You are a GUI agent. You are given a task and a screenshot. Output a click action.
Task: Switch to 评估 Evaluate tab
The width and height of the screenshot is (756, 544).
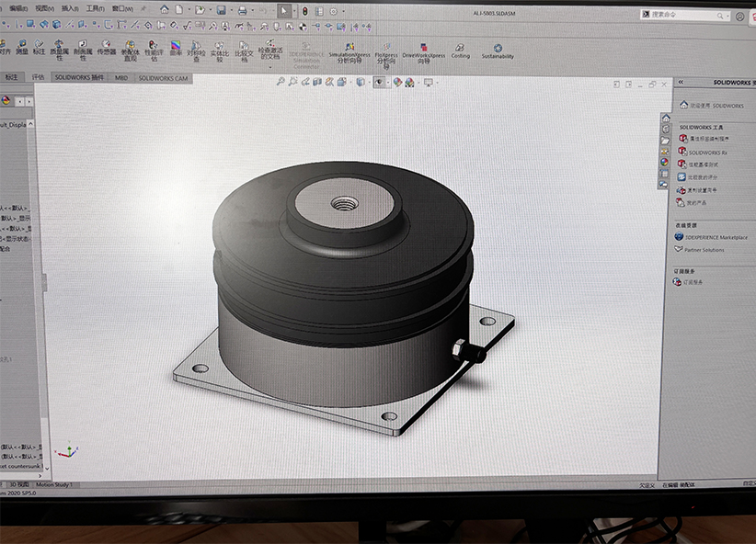38,77
